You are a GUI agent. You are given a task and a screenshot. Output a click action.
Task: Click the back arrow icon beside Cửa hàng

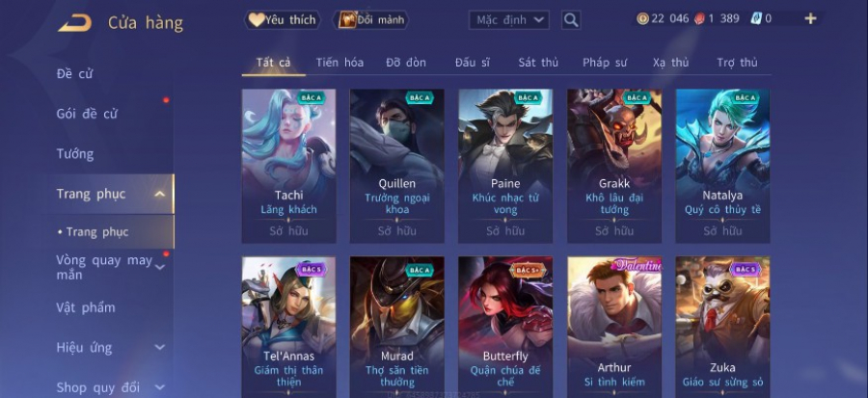point(74,23)
